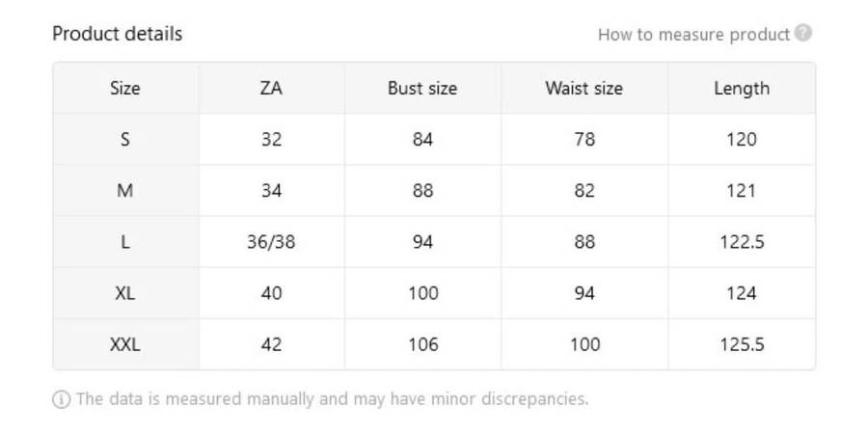Screen dimensions: 868x434
Task: Select the Size column header
Action: click(125, 89)
